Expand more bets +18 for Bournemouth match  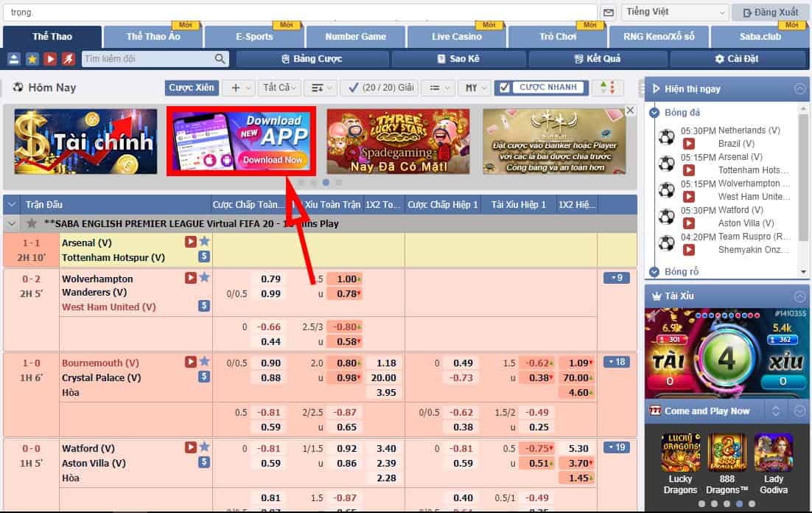616,362
